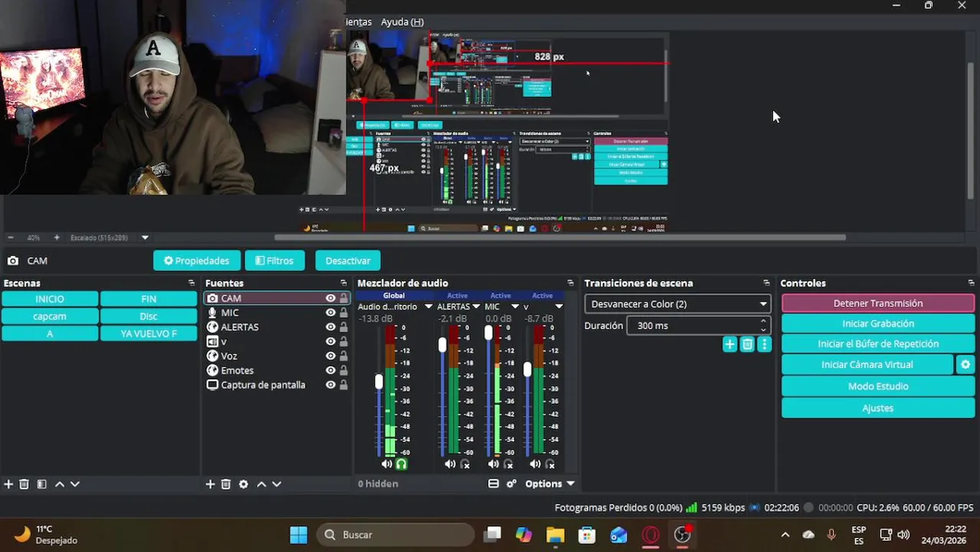Screen dimensions: 980x552
Task: Open mixer Options dropdown
Action: pyautogui.click(x=550, y=484)
